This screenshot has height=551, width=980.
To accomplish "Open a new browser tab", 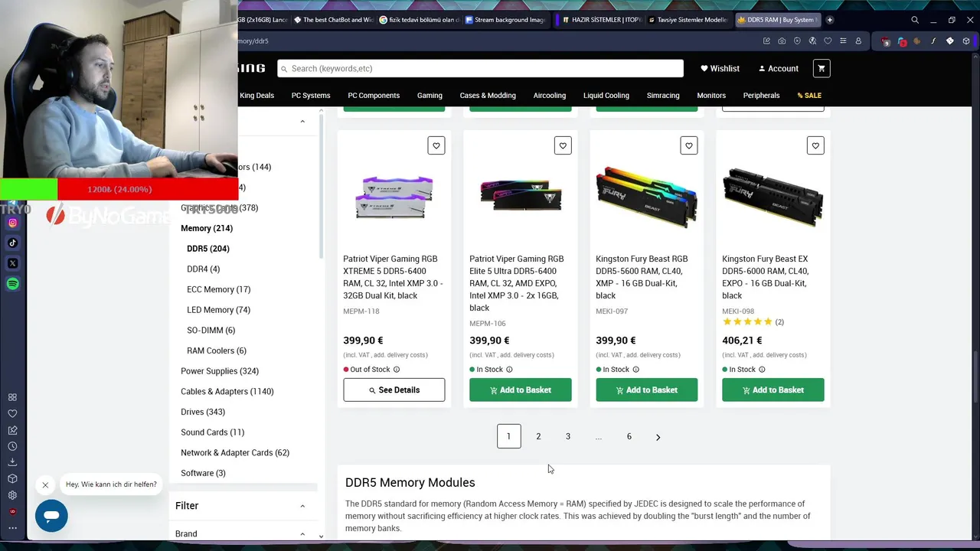I will click(x=830, y=20).
